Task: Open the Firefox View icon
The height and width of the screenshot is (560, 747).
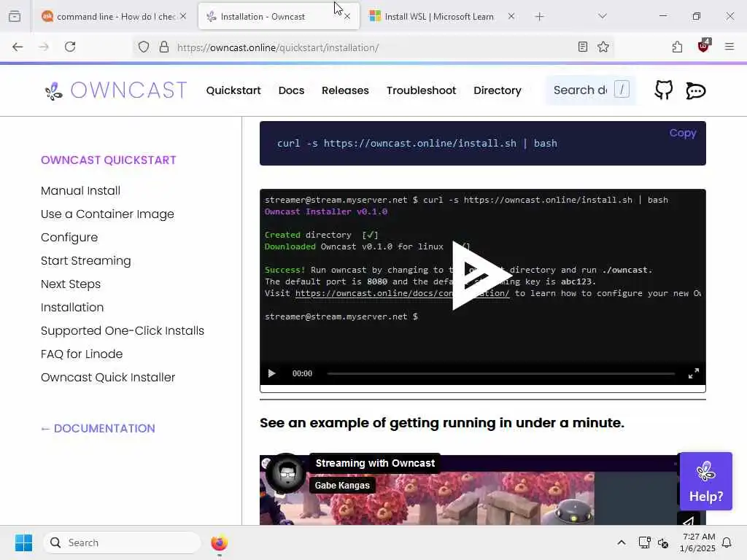Action: 15,16
